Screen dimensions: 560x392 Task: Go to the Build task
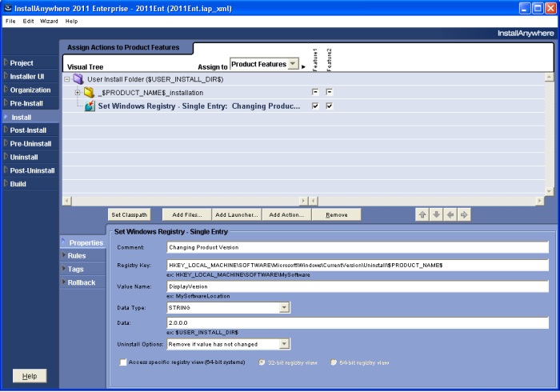(x=18, y=184)
